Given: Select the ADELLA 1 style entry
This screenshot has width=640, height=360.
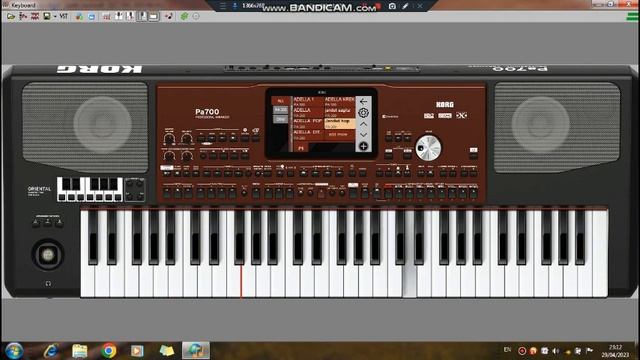Looking at the screenshot, I should tap(308, 101).
